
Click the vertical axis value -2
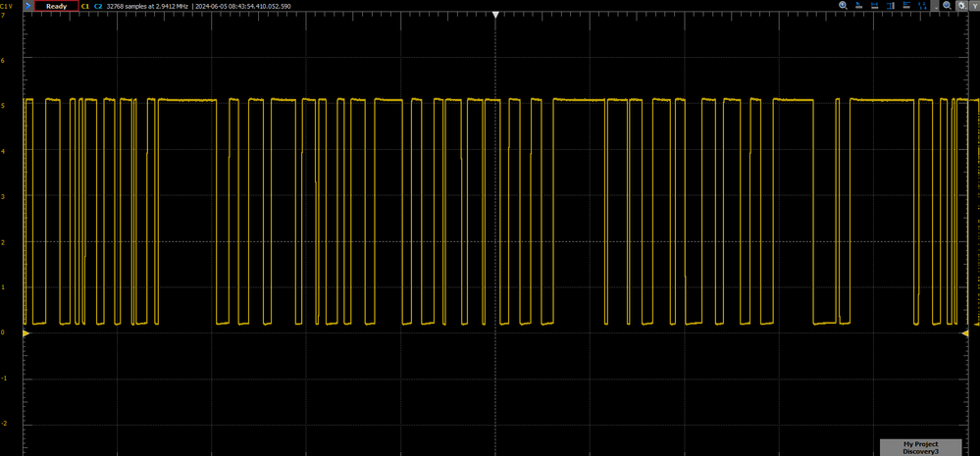click(4, 424)
